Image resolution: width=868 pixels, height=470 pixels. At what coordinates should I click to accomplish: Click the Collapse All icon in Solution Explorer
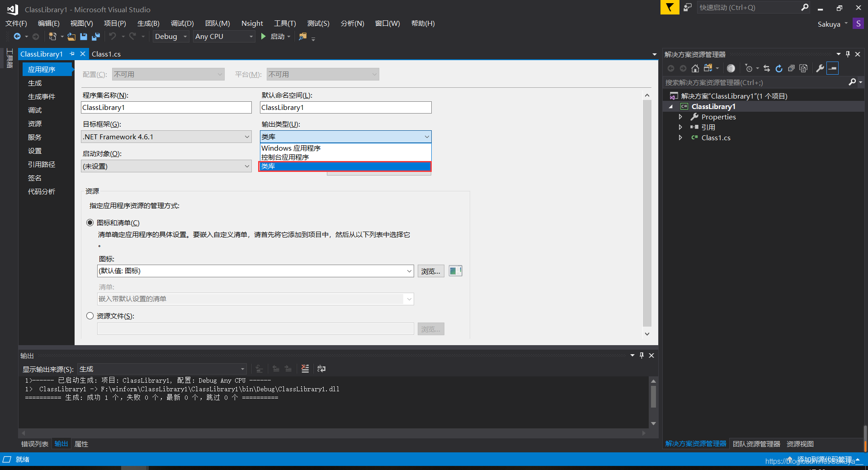(x=791, y=68)
